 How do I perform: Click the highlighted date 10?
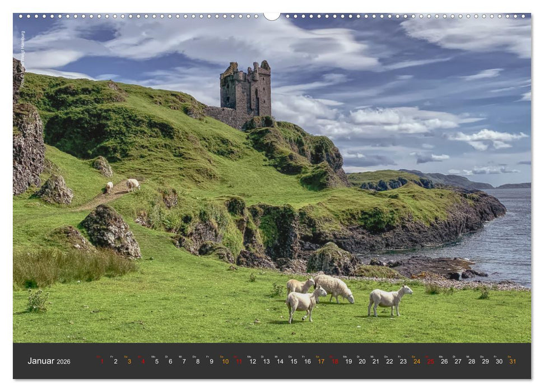click(224, 362)
